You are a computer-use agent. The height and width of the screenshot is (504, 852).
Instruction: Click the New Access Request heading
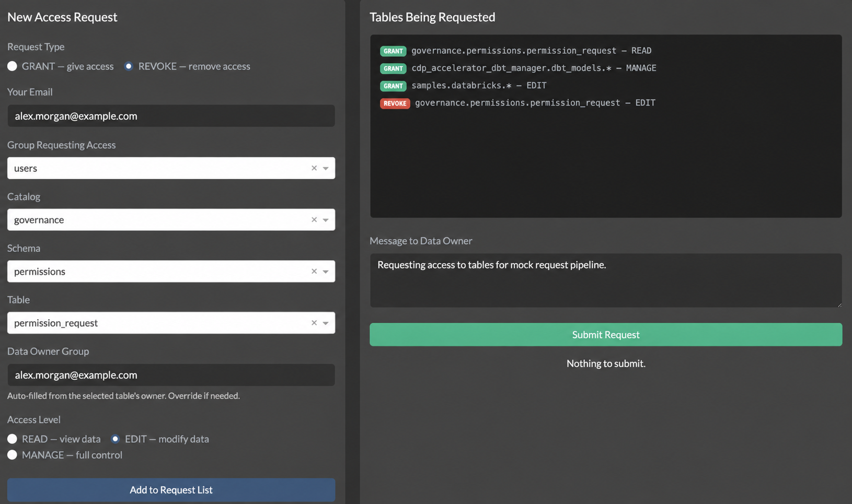pos(62,17)
